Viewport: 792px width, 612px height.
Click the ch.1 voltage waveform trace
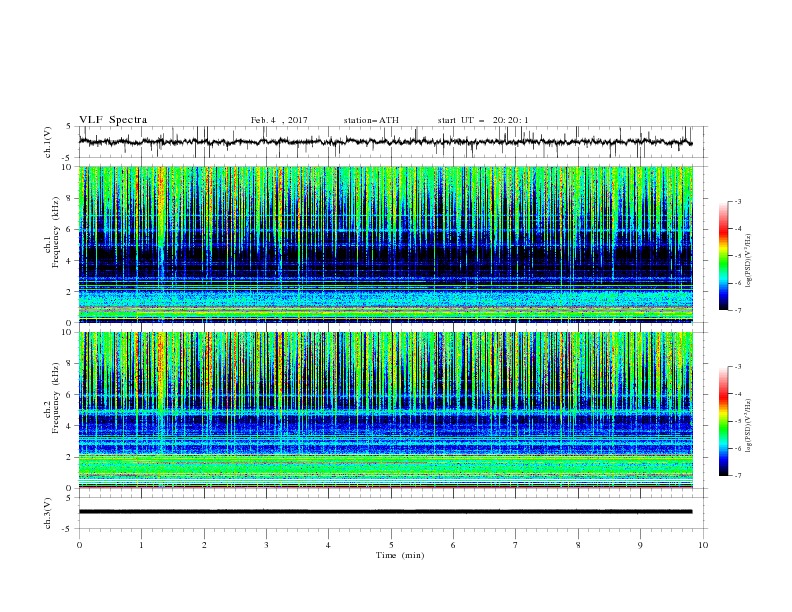click(x=385, y=142)
